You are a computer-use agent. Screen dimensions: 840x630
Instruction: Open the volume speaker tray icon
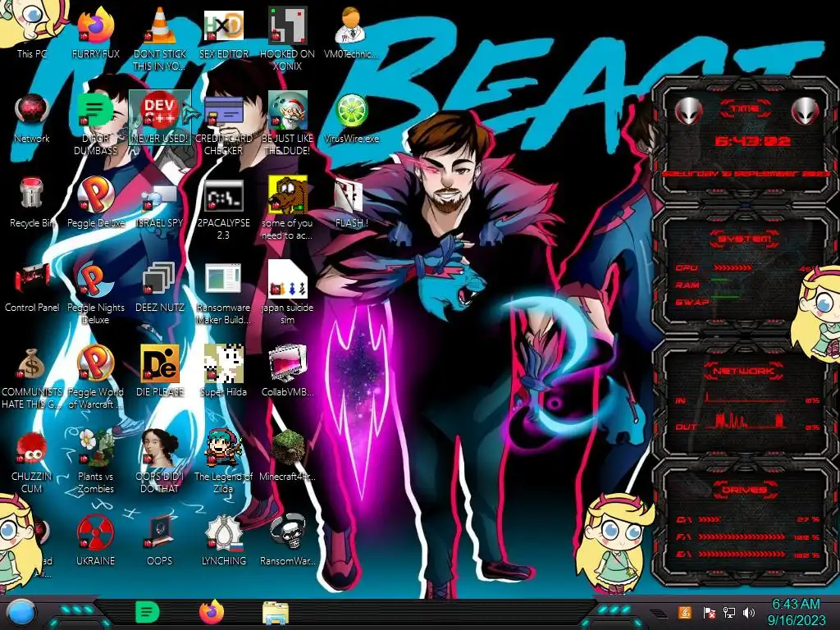[749, 612]
